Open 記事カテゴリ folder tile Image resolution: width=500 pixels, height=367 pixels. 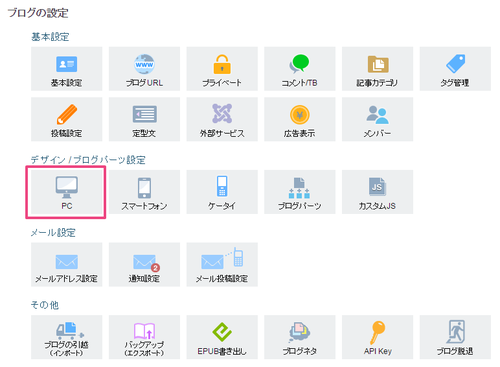(x=377, y=69)
